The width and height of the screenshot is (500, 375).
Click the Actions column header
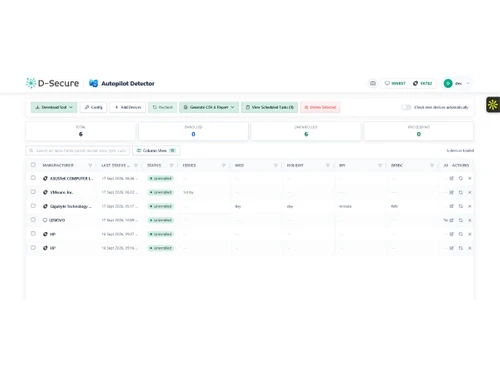460,165
